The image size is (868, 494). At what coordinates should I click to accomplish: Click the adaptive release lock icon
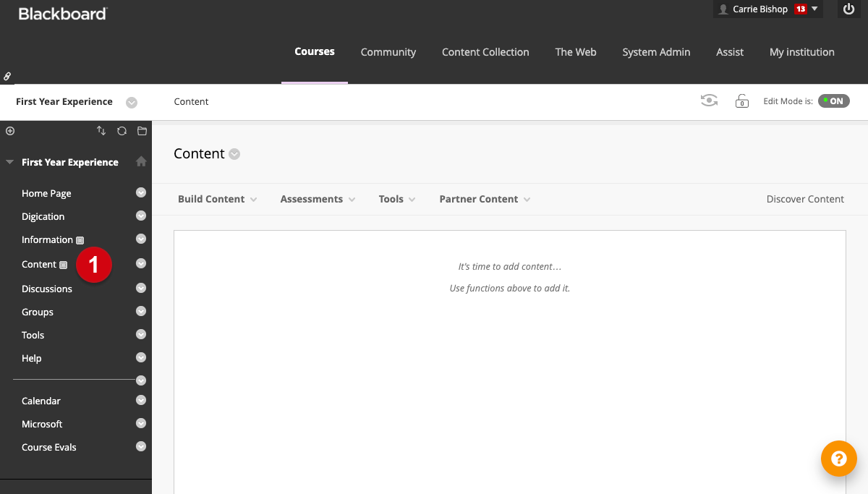pos(741,101)
